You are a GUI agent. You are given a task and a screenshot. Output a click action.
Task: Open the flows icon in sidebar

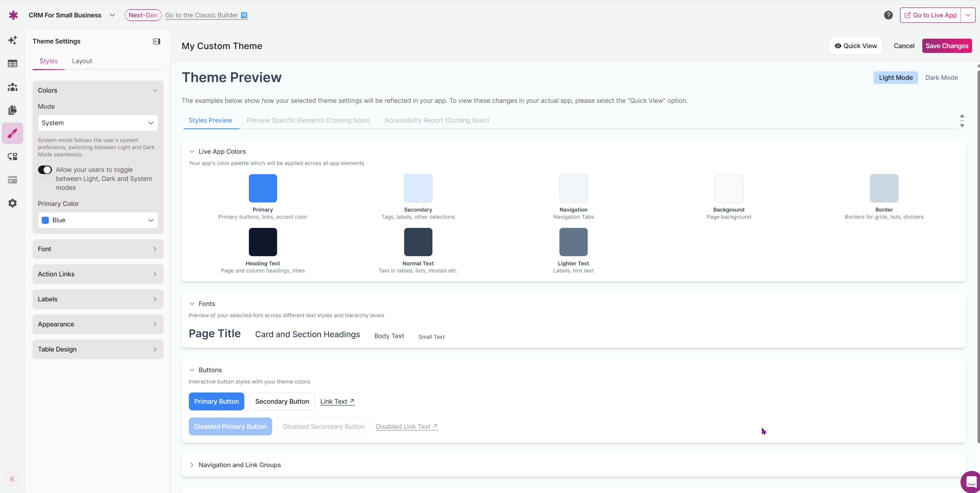click(12, 157)
